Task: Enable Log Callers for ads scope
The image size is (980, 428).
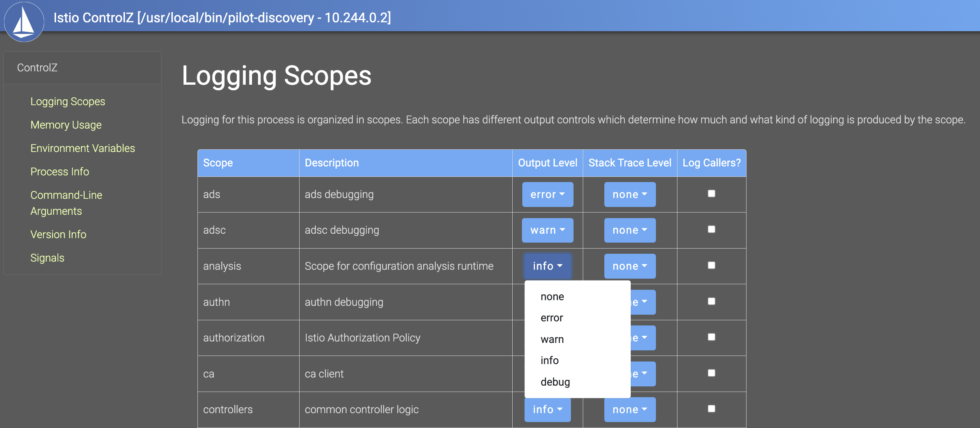Action: pos(711,194)
